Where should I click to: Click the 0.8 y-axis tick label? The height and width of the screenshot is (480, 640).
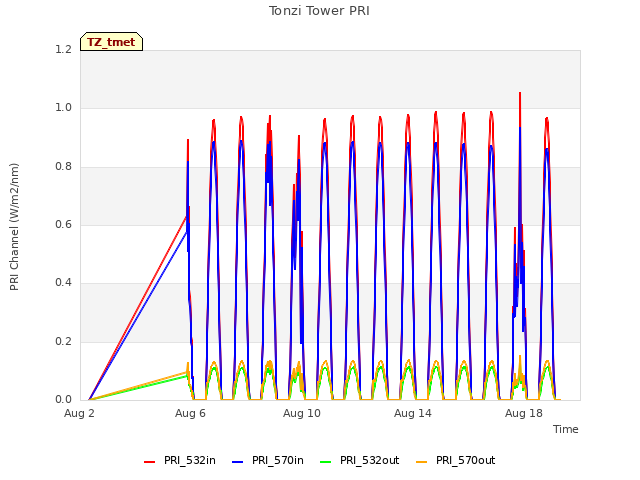tap(63, 166)
